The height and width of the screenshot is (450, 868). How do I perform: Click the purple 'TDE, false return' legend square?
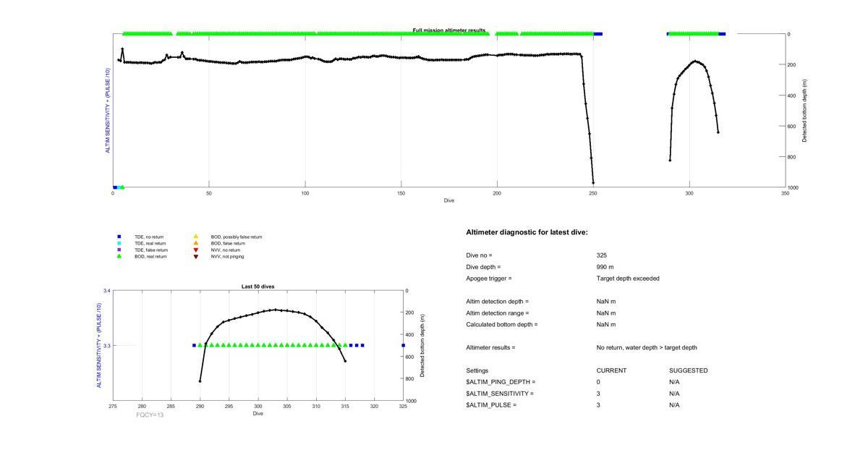[119, 250]
